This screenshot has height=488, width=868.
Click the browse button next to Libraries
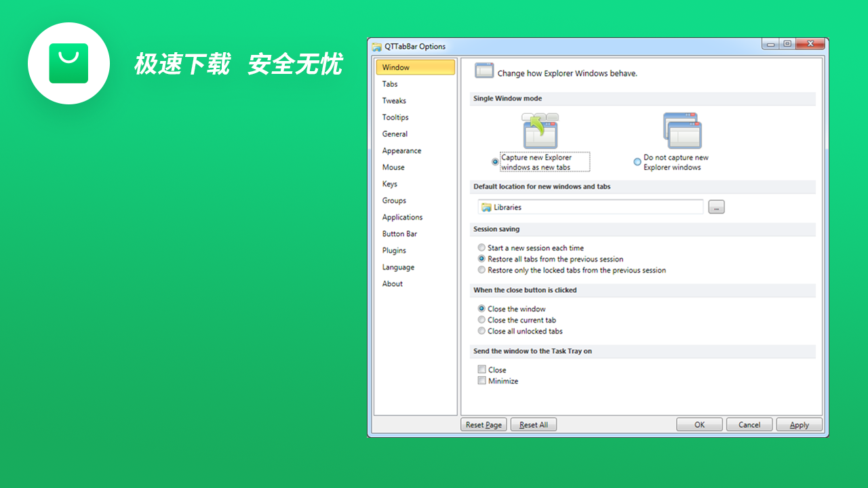tap(716, 207)
